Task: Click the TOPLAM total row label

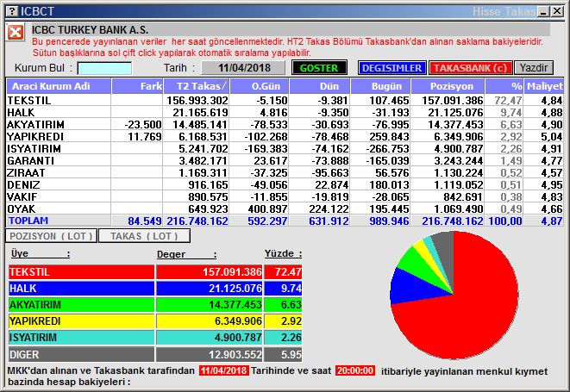Action: click(x=28, y=221)
